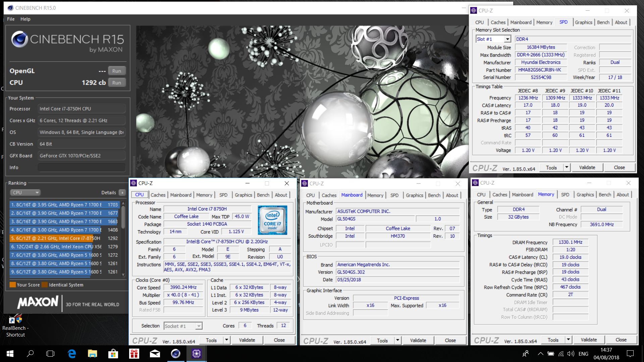This screenshot has width=644, height=362.
Task: Open volume control tray icon
Action: (571, 354)
